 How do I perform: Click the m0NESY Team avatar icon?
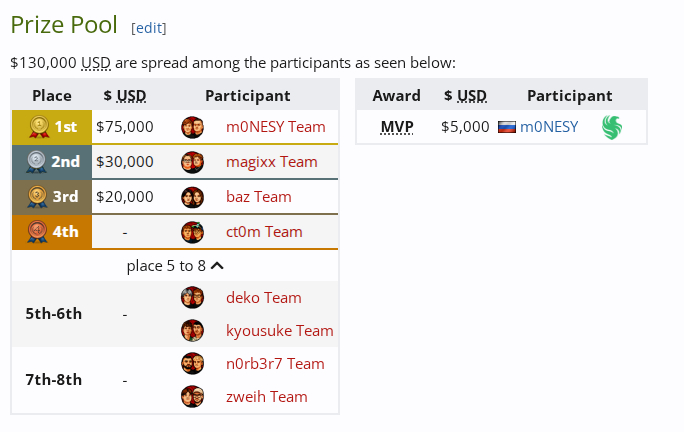tap(193, 127)
